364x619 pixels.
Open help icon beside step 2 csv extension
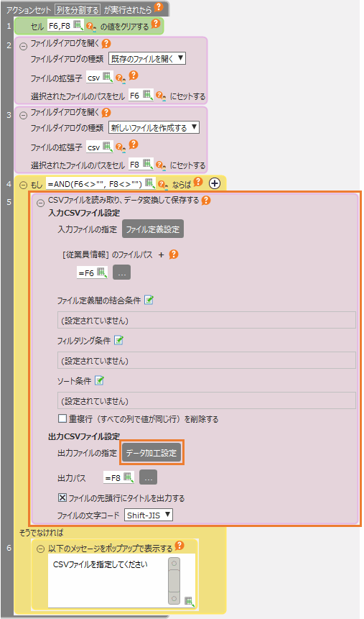[x=134, y=75]
